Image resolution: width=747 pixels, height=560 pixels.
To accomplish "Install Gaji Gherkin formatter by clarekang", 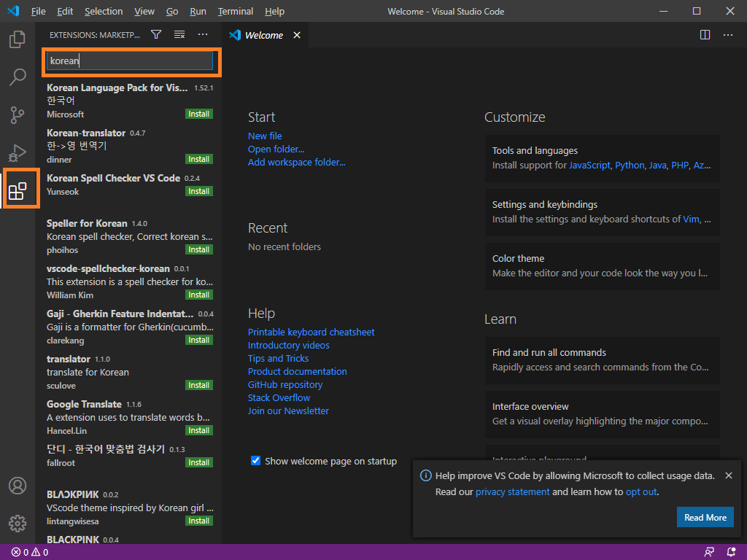I will click(x=198, y=340).
